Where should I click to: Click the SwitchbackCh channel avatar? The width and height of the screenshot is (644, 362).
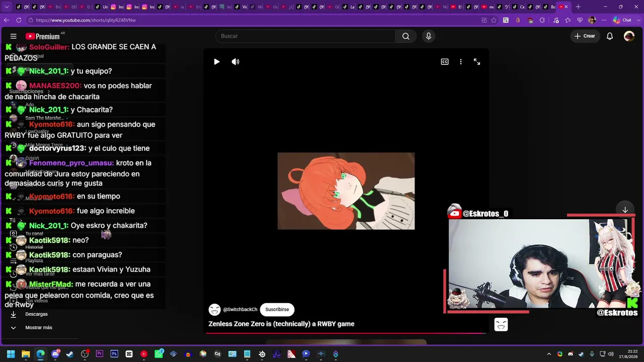tap(215, 310)
